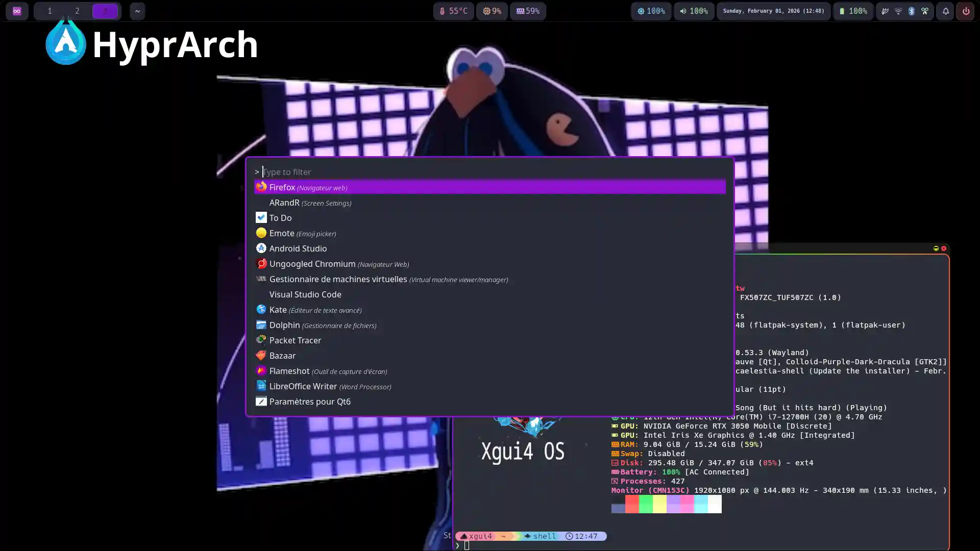Image resolution: width=980 pixels, height=551 pixels.
Task: Click the Wi-Fi tray icon
Action: [898, 11]
